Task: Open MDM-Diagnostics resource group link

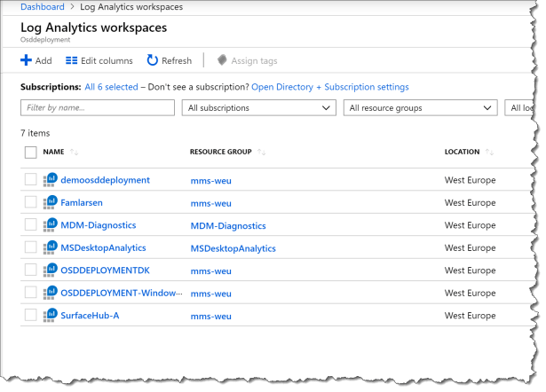Action: (x=228, y=226)
